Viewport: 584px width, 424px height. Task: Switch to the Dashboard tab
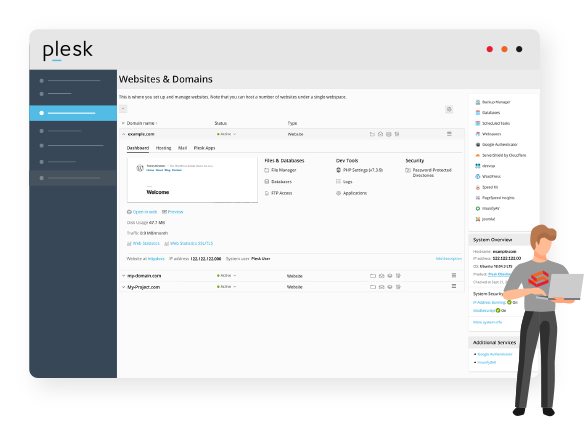tap(138, 148)
